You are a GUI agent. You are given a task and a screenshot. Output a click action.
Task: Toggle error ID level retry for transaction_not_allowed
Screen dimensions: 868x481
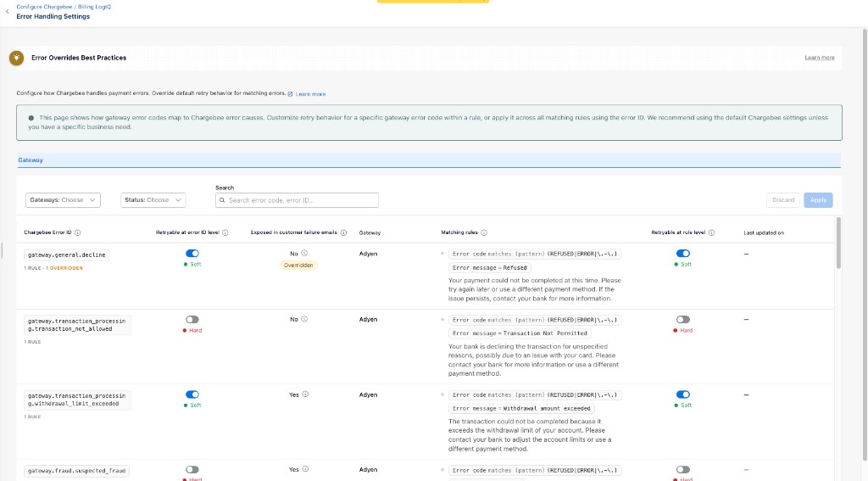pyautogui.click(x=192, y=320)
